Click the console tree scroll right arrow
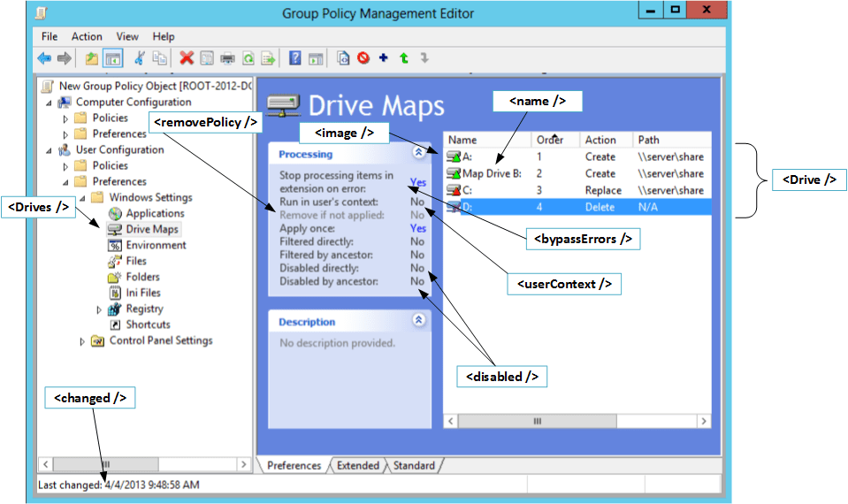This screenshot has width=848, height=504. [x=243, y=464]
